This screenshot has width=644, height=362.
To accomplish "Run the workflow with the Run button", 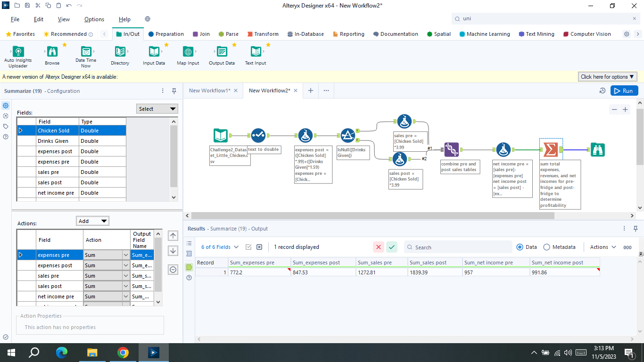I will coord(624,90).
